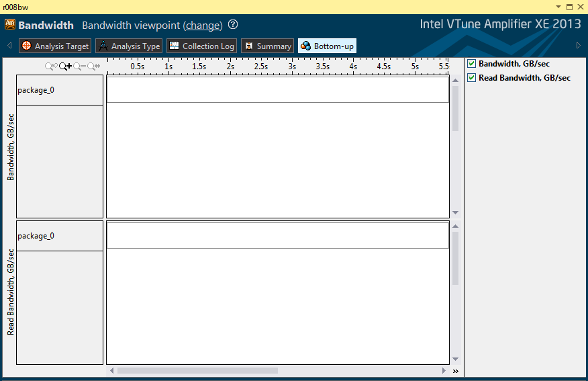The height and width of the screenshot is (381, 588).
Task: Click the zoom out magnifier icon
Action: [x=79, y=67]
